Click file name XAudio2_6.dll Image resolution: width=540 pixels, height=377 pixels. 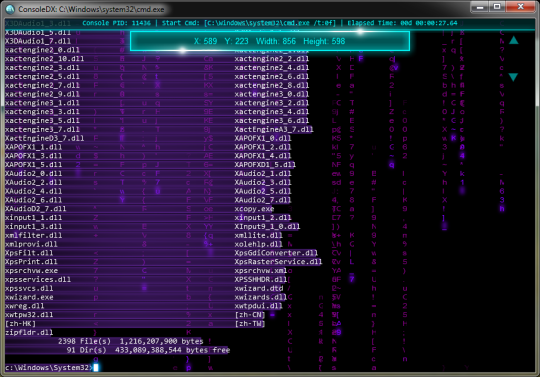point(33,200)
